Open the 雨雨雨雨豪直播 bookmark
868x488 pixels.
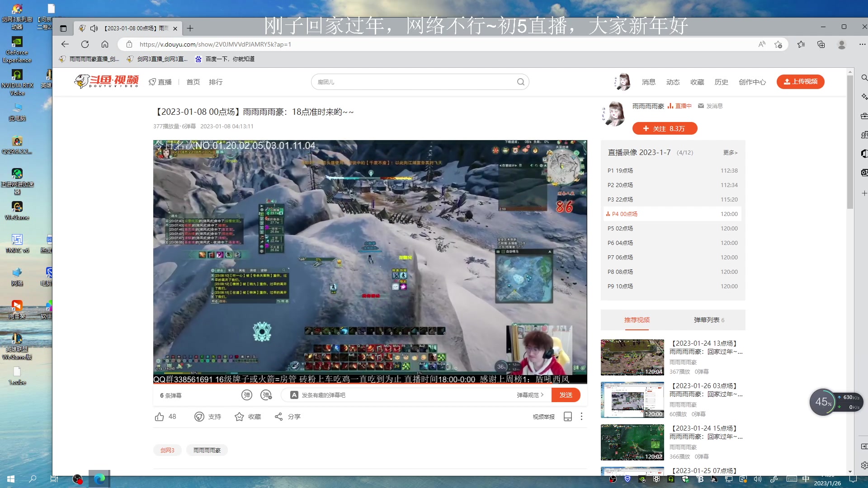pyautogui.click(x=90, y=59)
